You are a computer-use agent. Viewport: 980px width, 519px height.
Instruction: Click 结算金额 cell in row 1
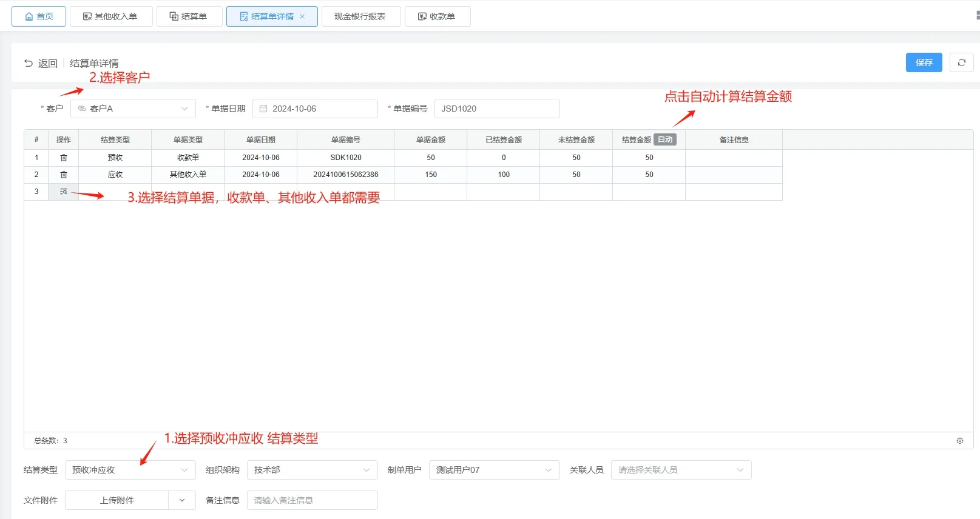tap(649, 158)
